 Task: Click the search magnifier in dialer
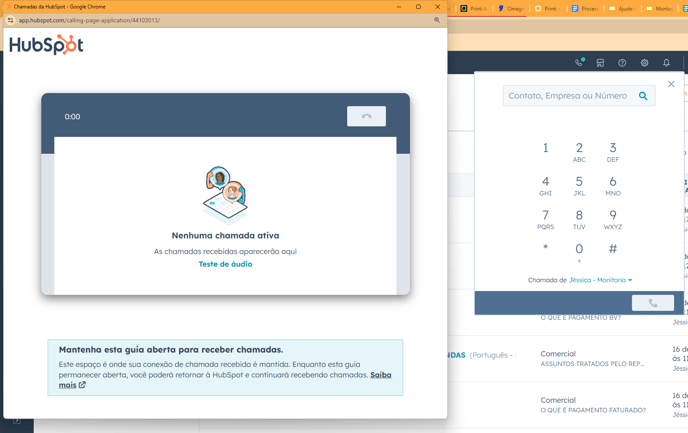pyautogui.click(x=643, y=96)
